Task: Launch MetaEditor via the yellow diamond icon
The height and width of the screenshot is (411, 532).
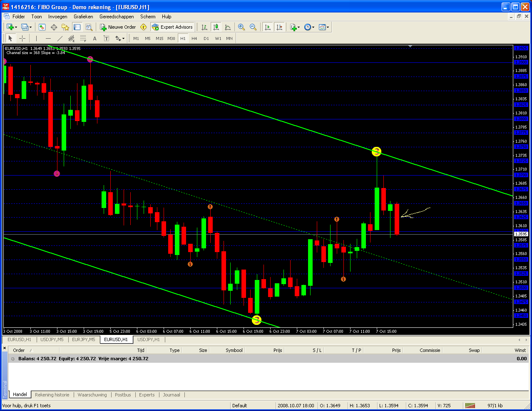Action: coord(144,27)
